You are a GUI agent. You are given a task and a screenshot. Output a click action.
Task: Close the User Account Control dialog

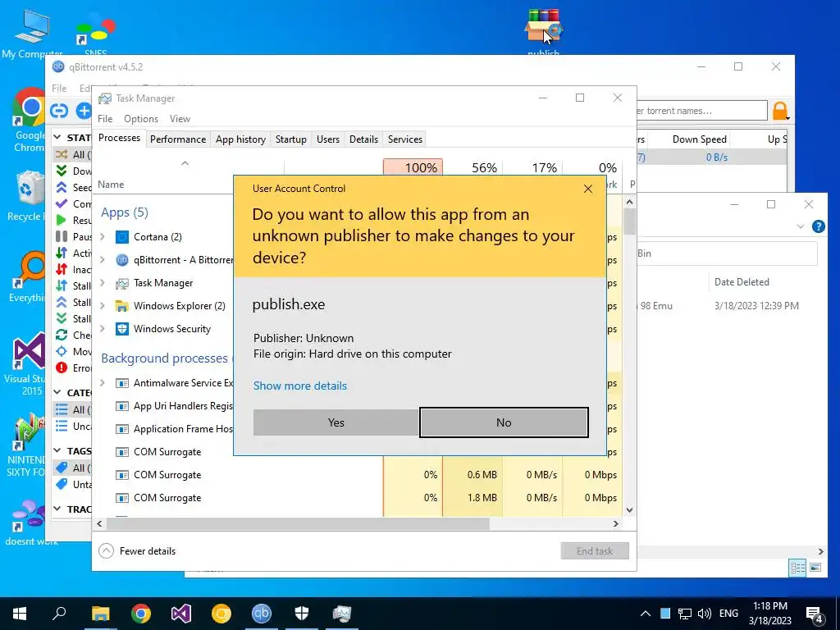coord(587,189)
